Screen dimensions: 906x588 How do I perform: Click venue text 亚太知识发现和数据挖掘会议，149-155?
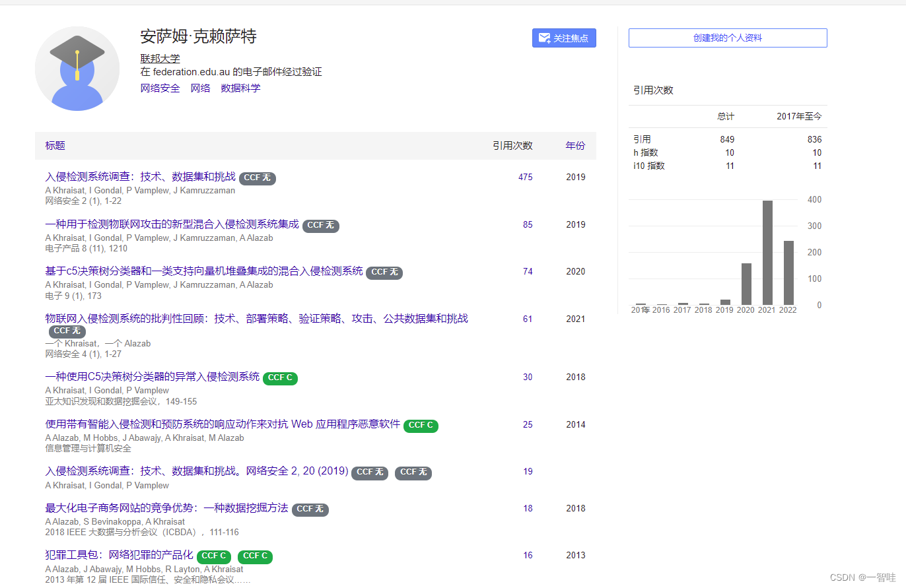tap(121, 401)
